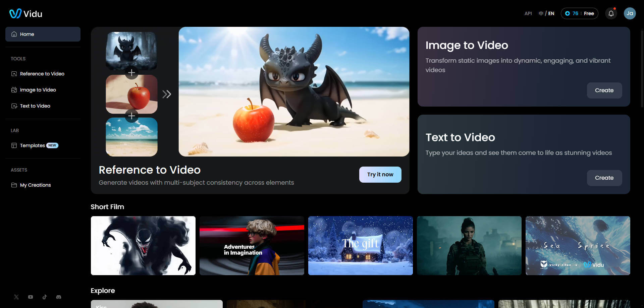Open the female soldier short film thumbnail

(x=469, y=246)
